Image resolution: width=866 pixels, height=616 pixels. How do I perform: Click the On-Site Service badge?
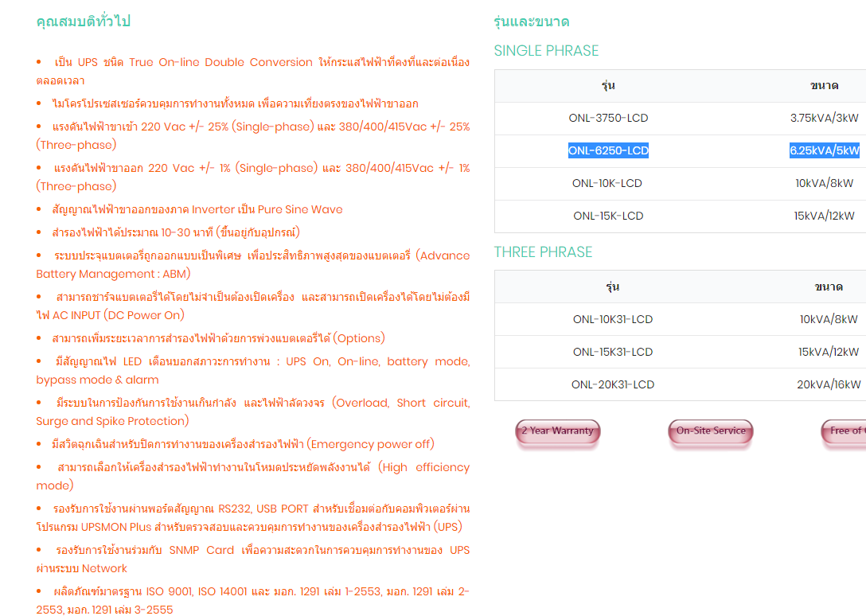pyautogui.click(x=711, y=431)
